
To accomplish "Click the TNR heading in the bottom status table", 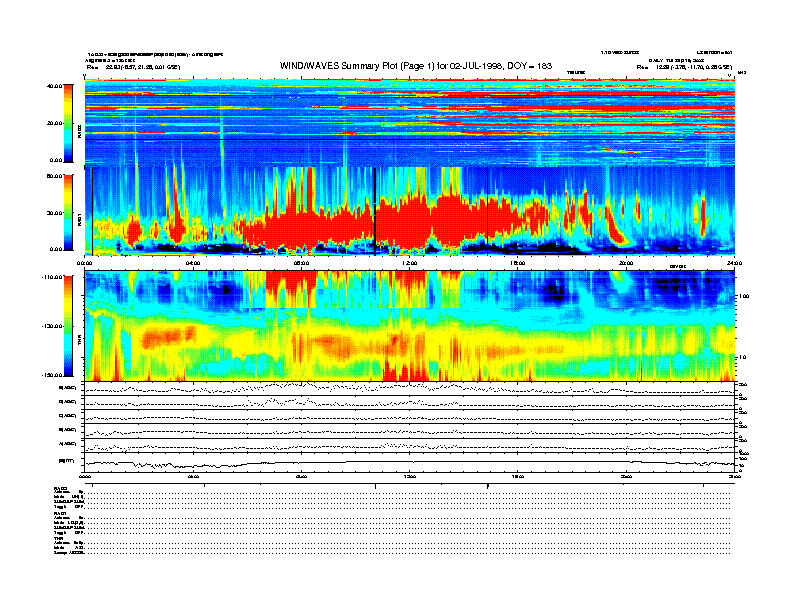I will pyautogui.click(x=58, y=538).
